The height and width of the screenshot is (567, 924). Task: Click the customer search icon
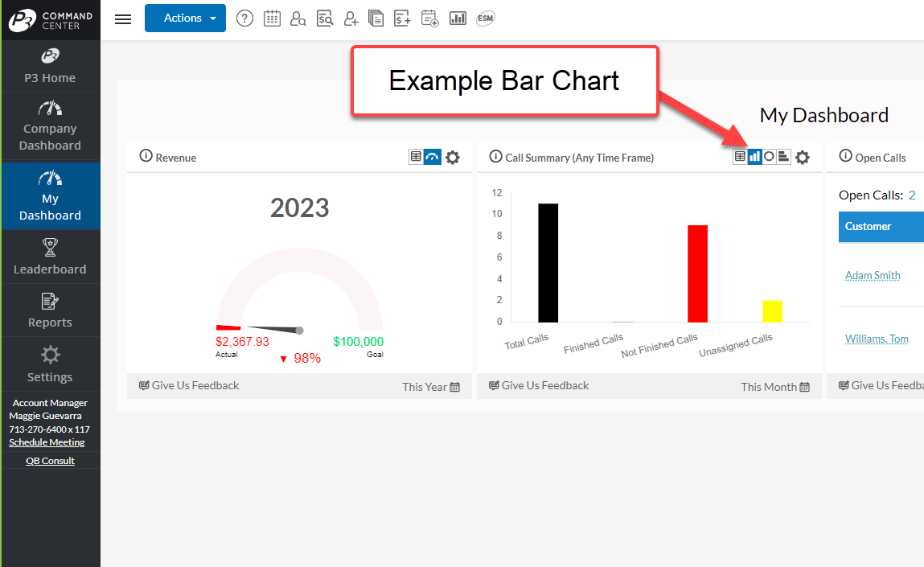(298, 18)
